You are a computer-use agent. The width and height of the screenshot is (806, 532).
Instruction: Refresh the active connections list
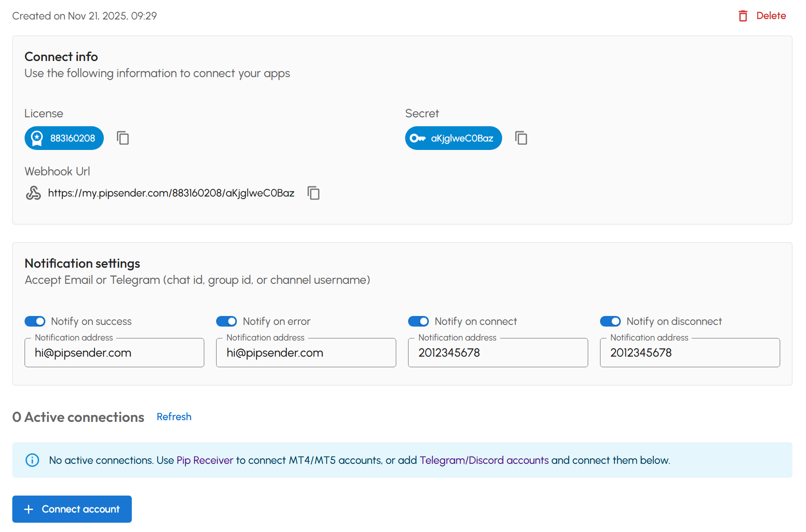pos(174,417)
